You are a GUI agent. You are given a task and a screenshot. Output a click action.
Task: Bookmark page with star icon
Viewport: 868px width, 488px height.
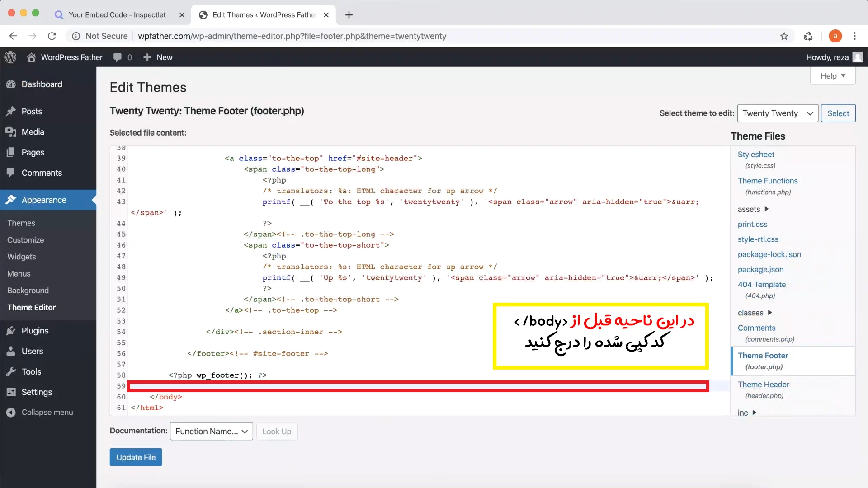(x=784, y=36)
